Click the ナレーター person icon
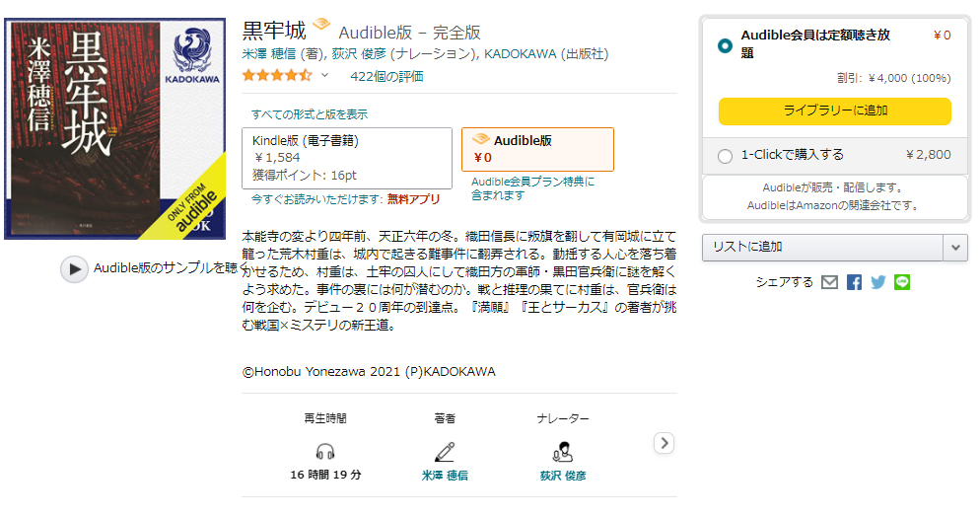 [x=563, y=451]
